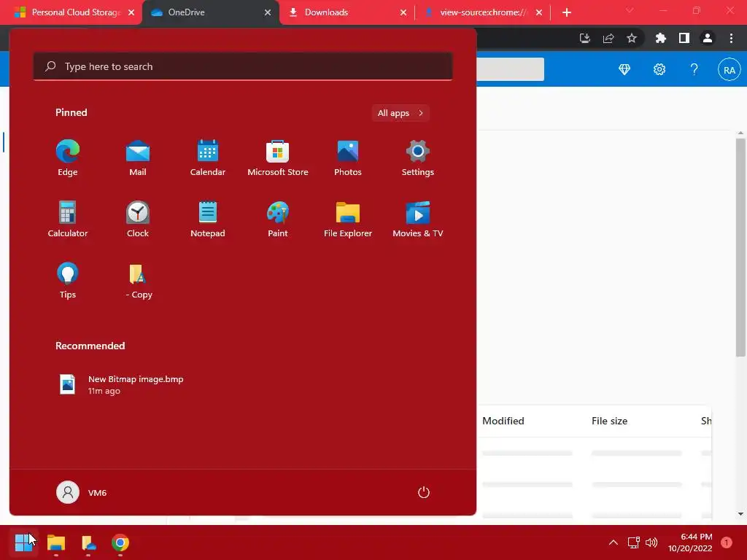Open Chrome three-dot menu
Screen dimensions: 747x560
tap(731, 38)
